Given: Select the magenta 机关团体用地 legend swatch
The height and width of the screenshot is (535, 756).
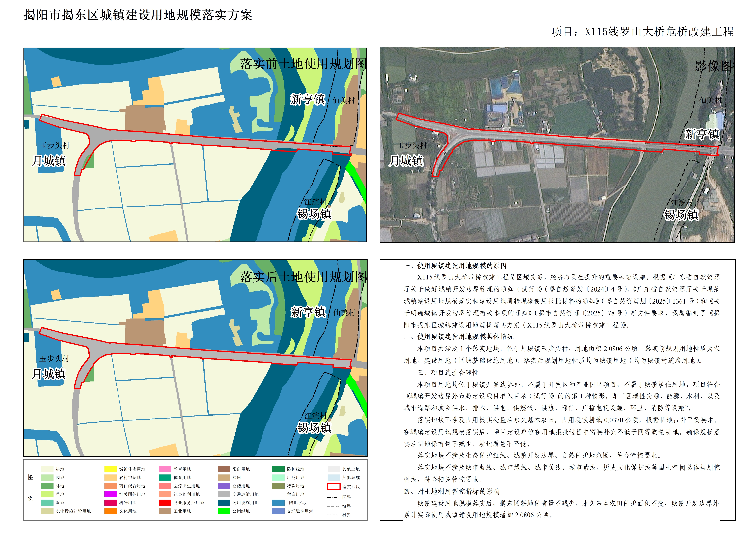Looking at the screenshot, I should (110, 494).
